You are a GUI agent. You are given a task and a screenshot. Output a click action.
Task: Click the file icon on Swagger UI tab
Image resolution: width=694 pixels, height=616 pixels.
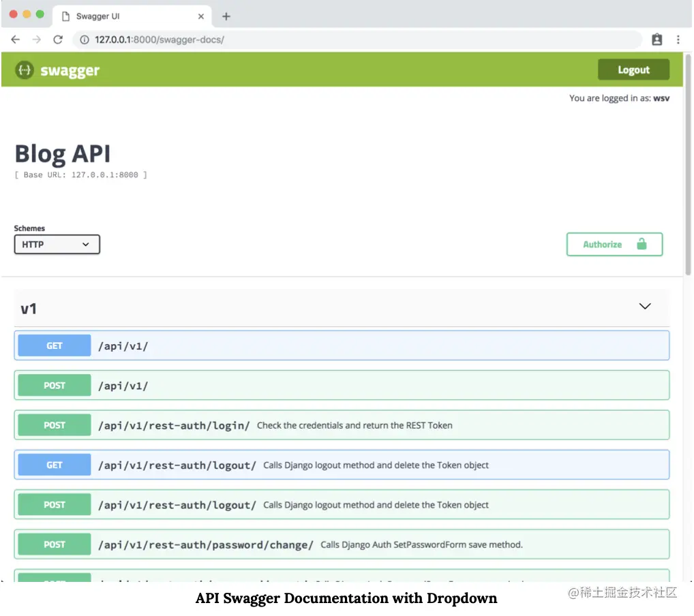tap(66, 16)
